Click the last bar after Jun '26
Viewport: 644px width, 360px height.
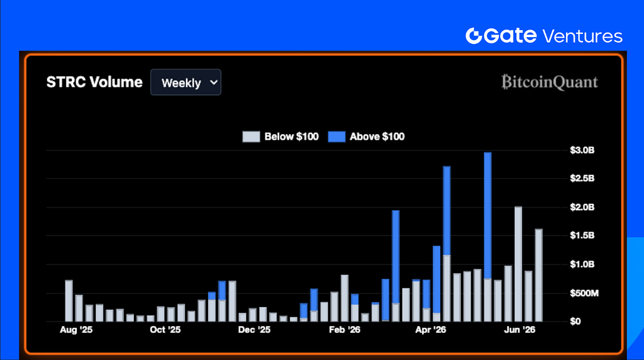[538, 275]
